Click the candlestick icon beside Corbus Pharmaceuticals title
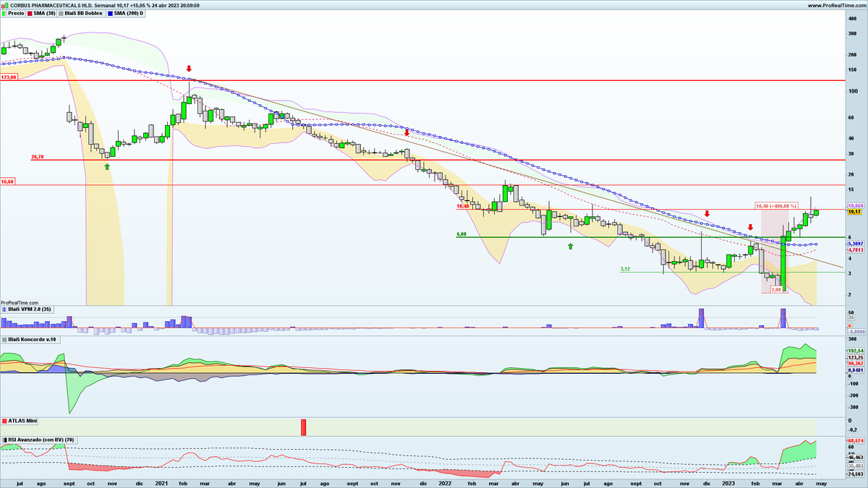Image resolution: width=868 pixels, height=488 pixels. pyautogui.click(x=5, y=5)
